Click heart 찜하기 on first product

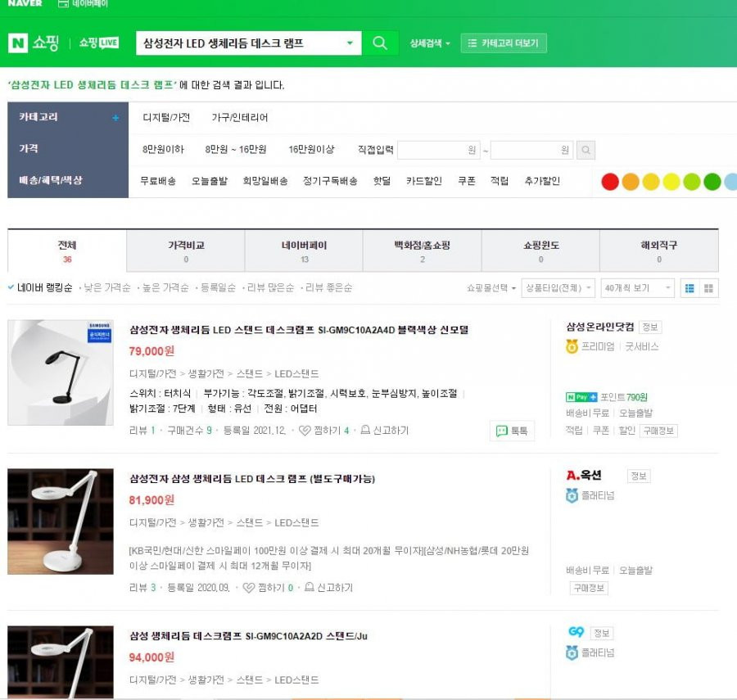pyautogui.click(x=305, y=431)
